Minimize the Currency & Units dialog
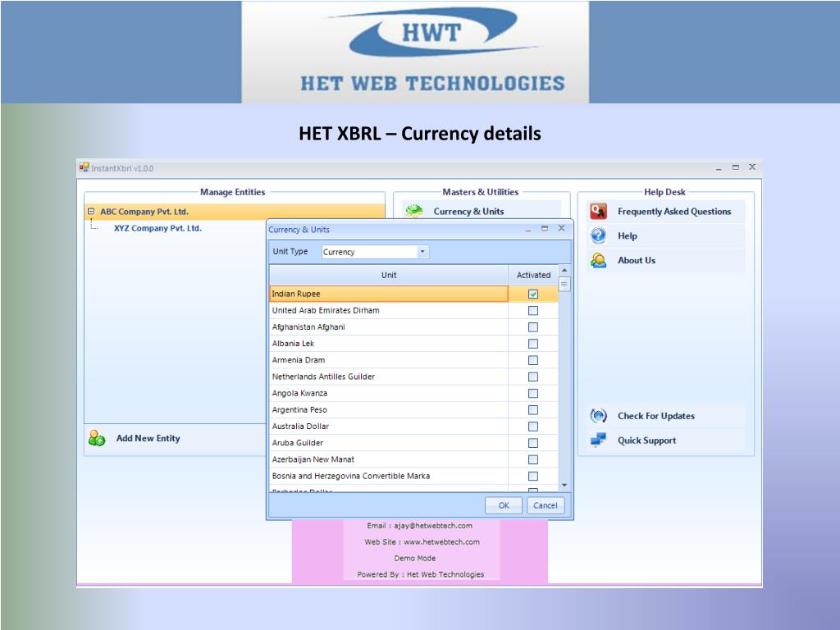The height and width of the screenshot is (630, 840). coord(527,230)
